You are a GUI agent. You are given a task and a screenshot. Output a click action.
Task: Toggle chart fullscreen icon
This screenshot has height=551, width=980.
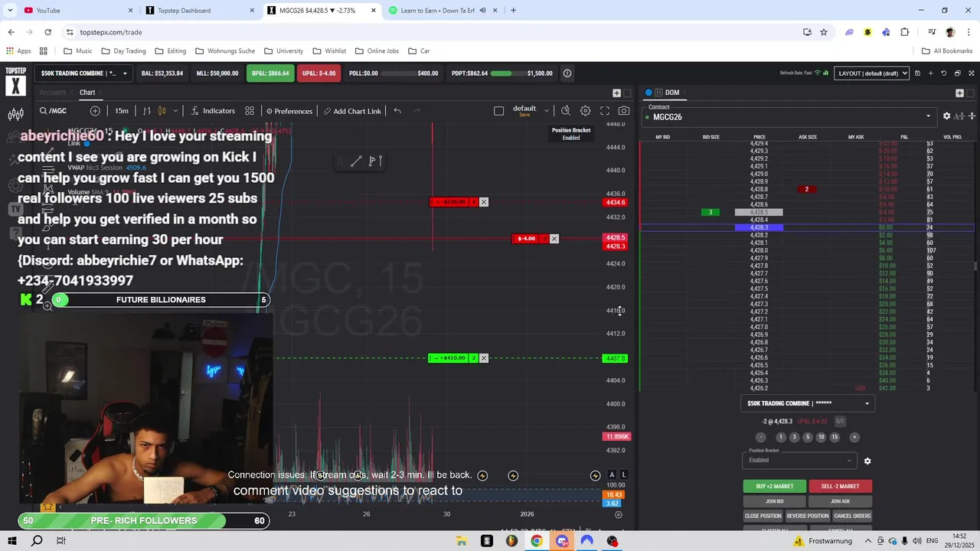(605, 111)
